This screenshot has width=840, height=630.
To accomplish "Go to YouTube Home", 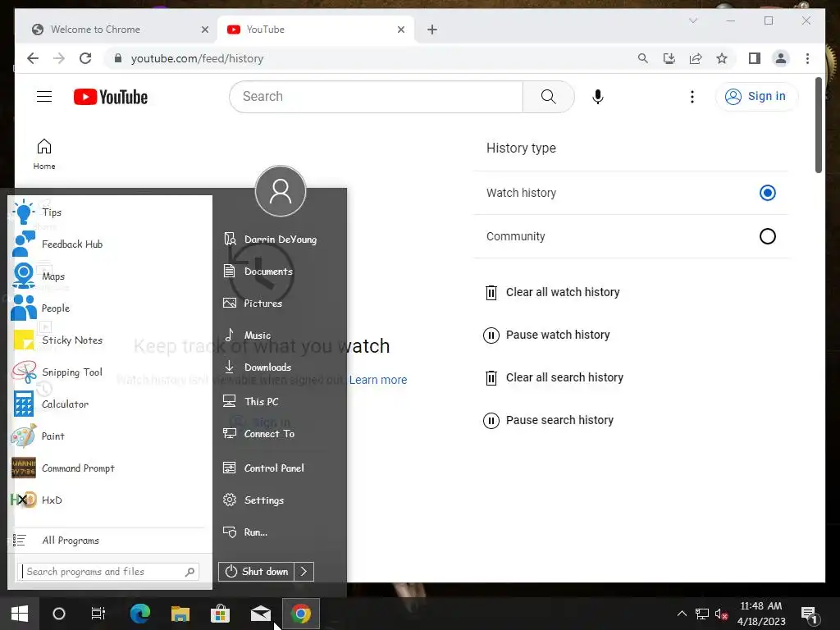I will [x=44, y=154].
